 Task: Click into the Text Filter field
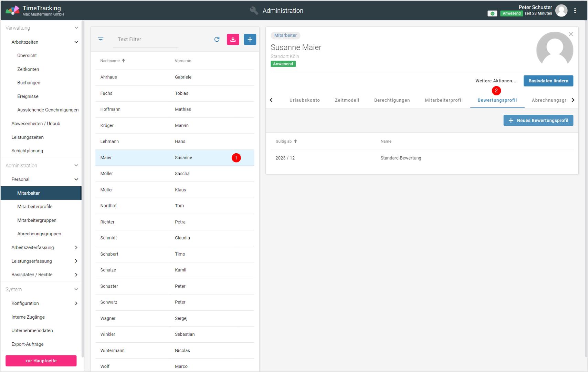pyautogui.click(x=146, y=39)
